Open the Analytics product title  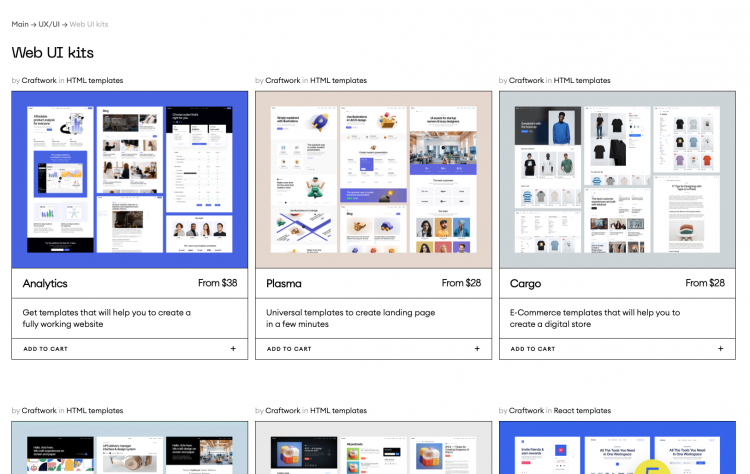(45, 284)
